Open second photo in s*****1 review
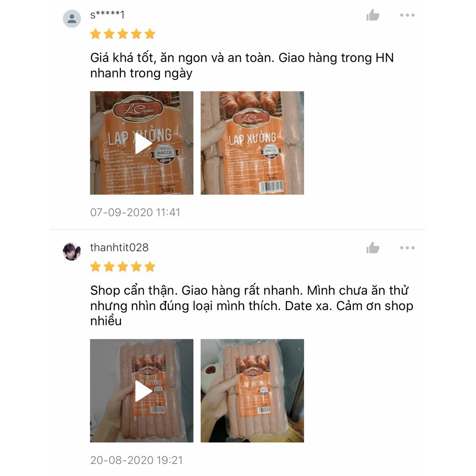476x476 pixels. tap(252, 143)
